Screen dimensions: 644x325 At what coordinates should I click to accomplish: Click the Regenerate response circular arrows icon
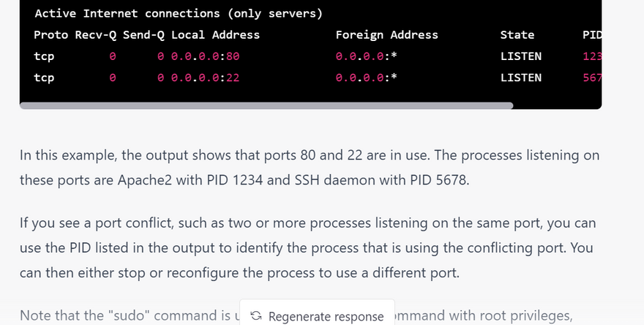point(256,316)
